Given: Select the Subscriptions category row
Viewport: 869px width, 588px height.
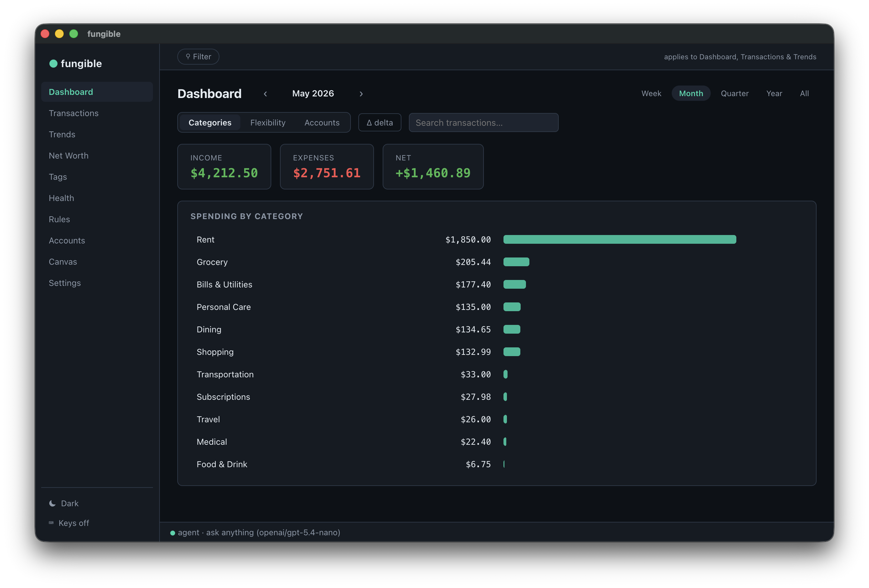Looking at the screenshot, I should point(497,397).
